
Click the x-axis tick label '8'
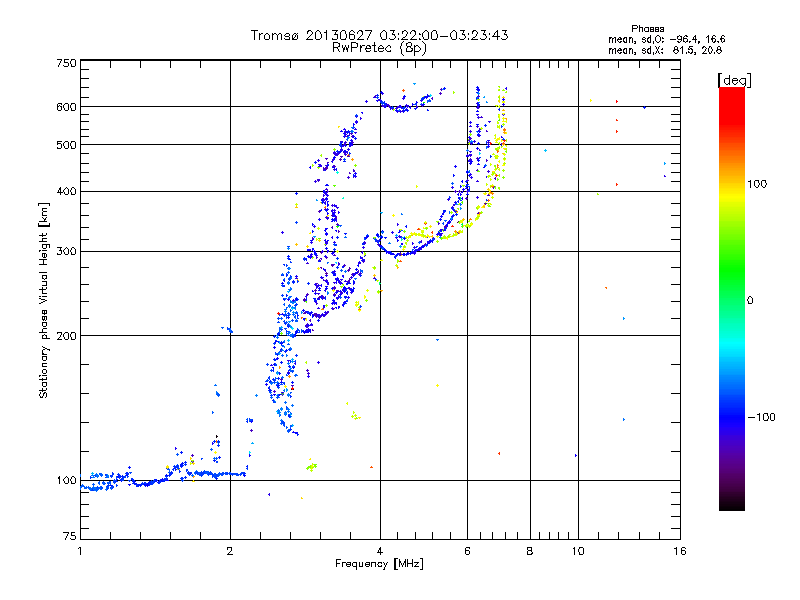(x=530, y=551)
